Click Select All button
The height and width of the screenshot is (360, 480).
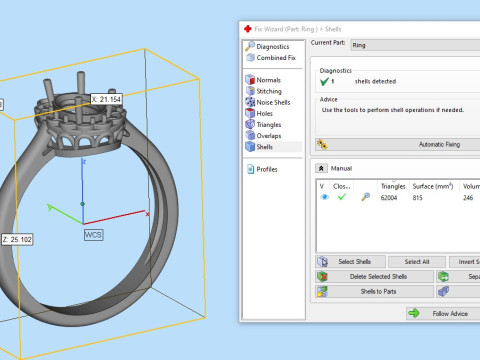coord(417,262)
